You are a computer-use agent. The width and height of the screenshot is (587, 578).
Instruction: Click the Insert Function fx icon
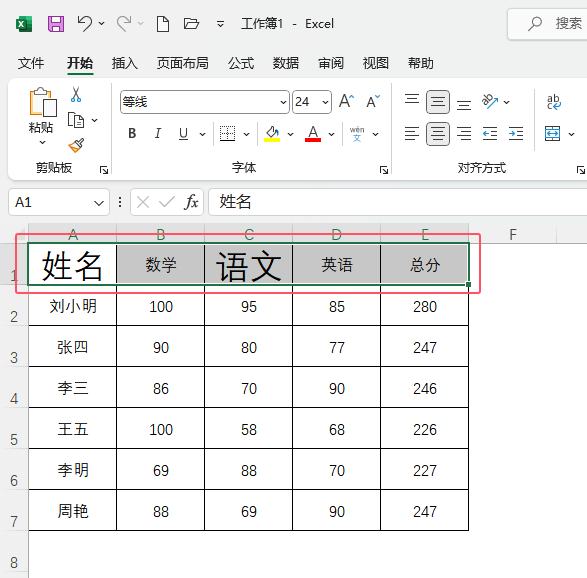191,202
